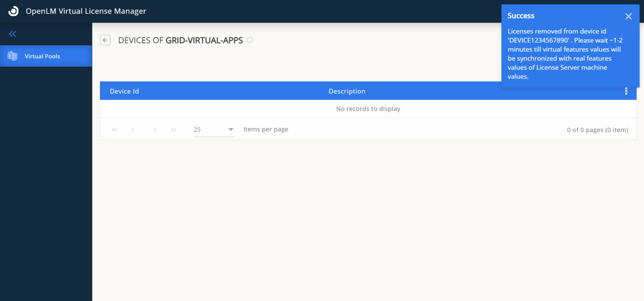Open the table's three-dot options menu

pos(626,91)
